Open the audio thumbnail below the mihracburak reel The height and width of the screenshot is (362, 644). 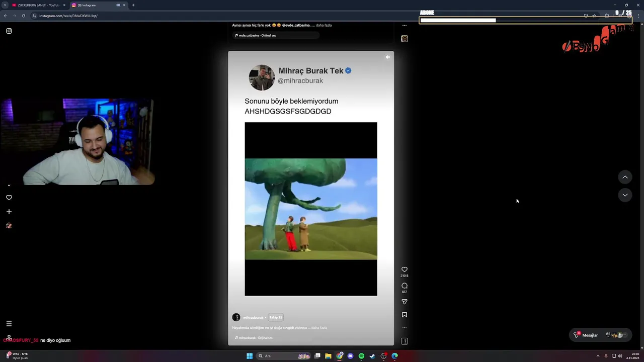pyautogui.click(x=404, y=341)
